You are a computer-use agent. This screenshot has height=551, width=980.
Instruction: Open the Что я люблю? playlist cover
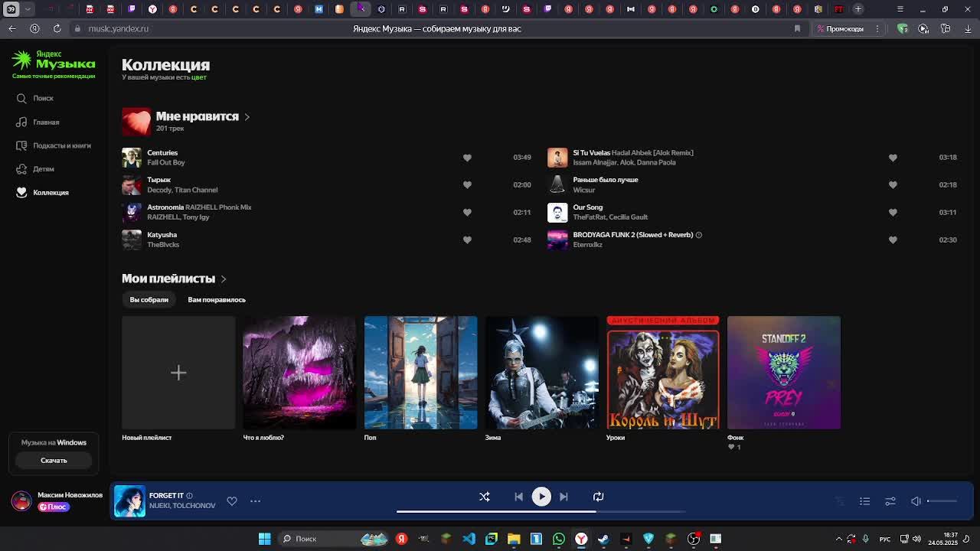pyautogui.click(x=299, y=373)
